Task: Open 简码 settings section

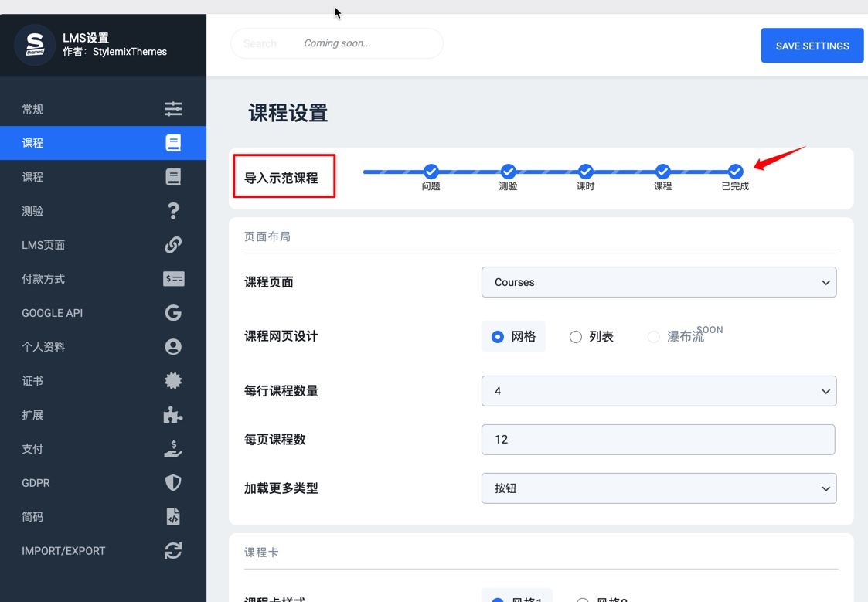Action: click(103, 517)
